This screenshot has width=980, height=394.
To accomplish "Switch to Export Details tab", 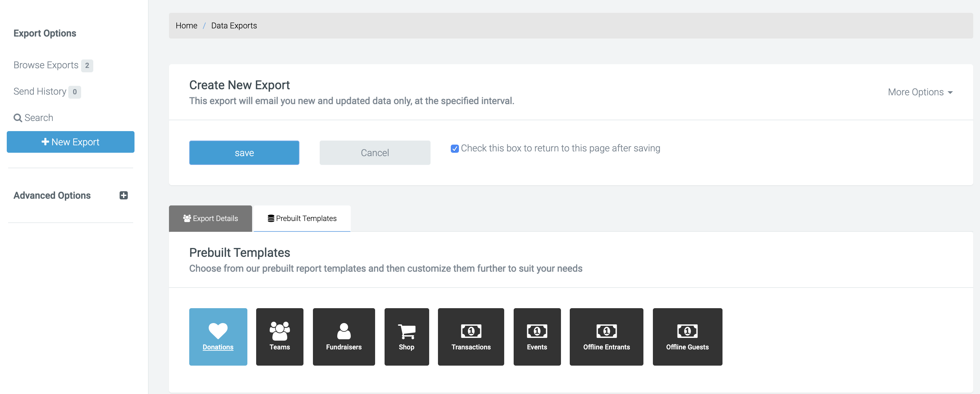I will pyautogui.click(x=211, y=218).
